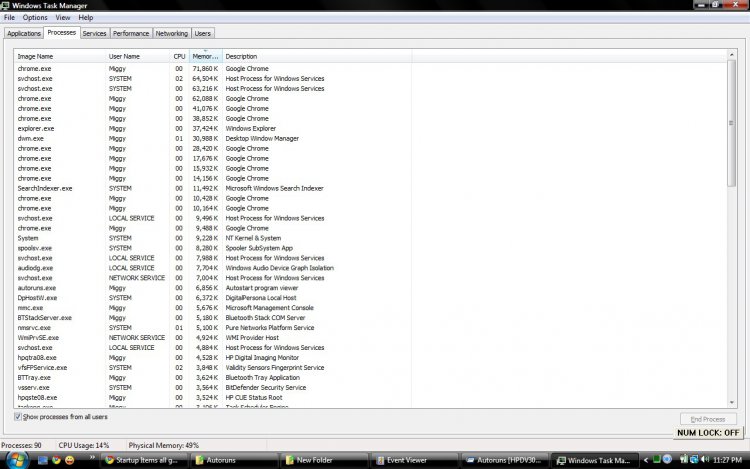Sort by User Name column header
750x469 pixels.
(x=137, y=56)
